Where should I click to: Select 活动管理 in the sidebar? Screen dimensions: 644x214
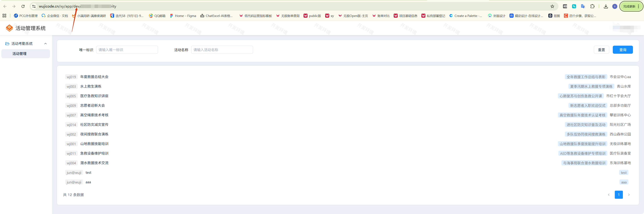[19, 54]
